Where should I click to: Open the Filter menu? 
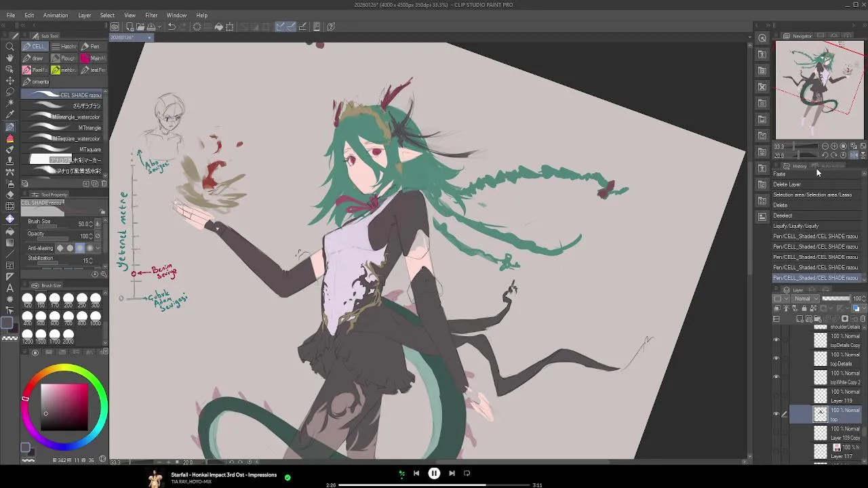(151, 15)
